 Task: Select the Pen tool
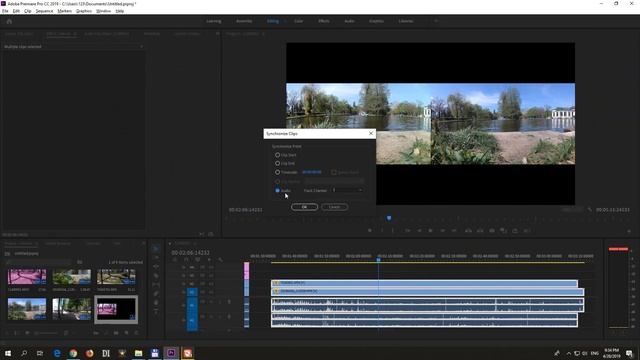coord(156,293)
